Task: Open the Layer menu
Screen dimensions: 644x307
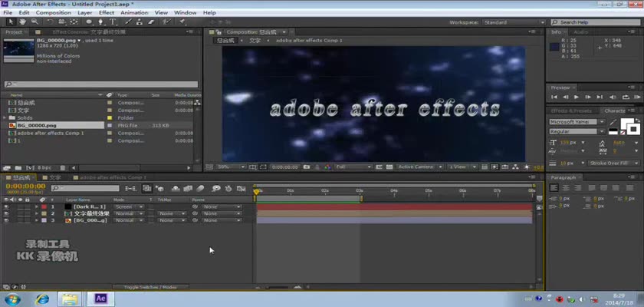Action: [84, 13]
